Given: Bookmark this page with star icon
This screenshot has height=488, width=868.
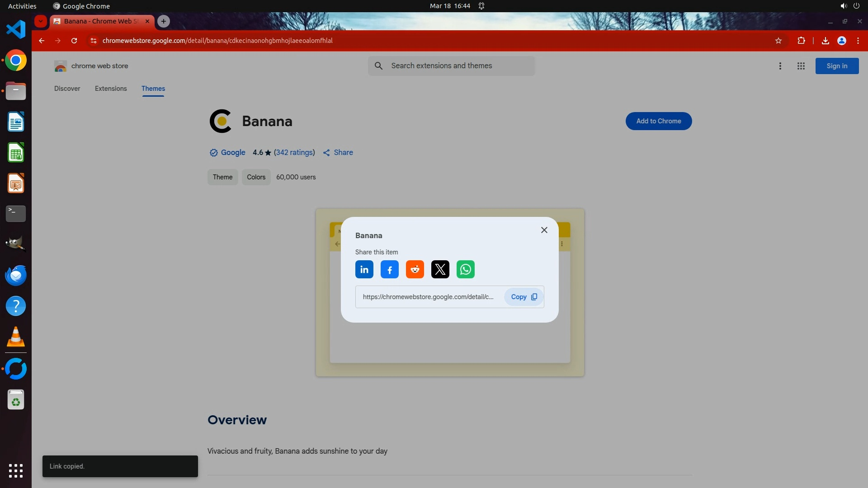Looking at the screenshot, I should (x=778, y=41).
